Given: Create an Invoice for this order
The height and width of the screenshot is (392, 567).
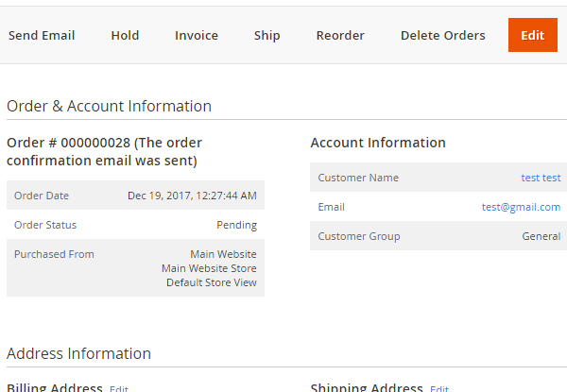Looking at the screenshot, I should [x=197, y=36].
